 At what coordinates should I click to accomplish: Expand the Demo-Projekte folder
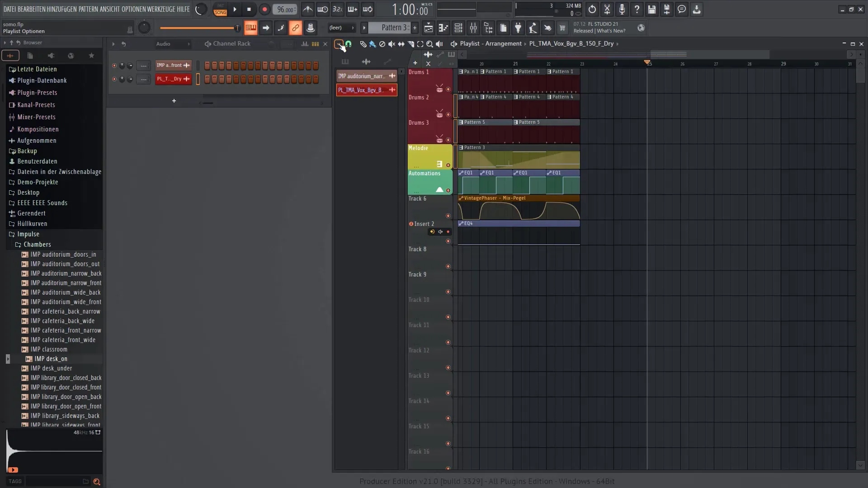coord(38,182)
